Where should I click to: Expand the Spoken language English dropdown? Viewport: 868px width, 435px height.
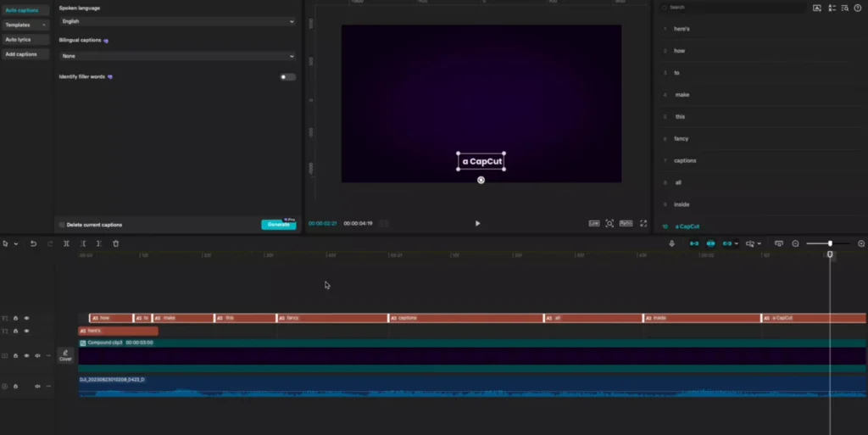177,21
